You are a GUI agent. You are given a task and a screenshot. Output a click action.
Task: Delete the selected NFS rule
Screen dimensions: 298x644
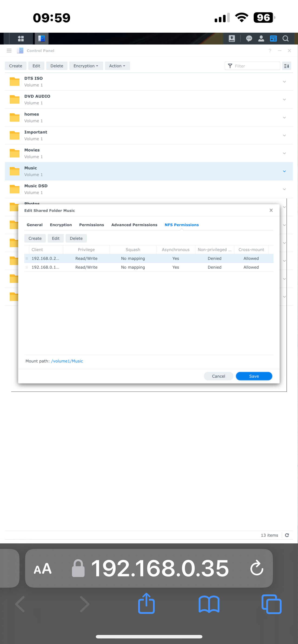[x=76, y=239]
